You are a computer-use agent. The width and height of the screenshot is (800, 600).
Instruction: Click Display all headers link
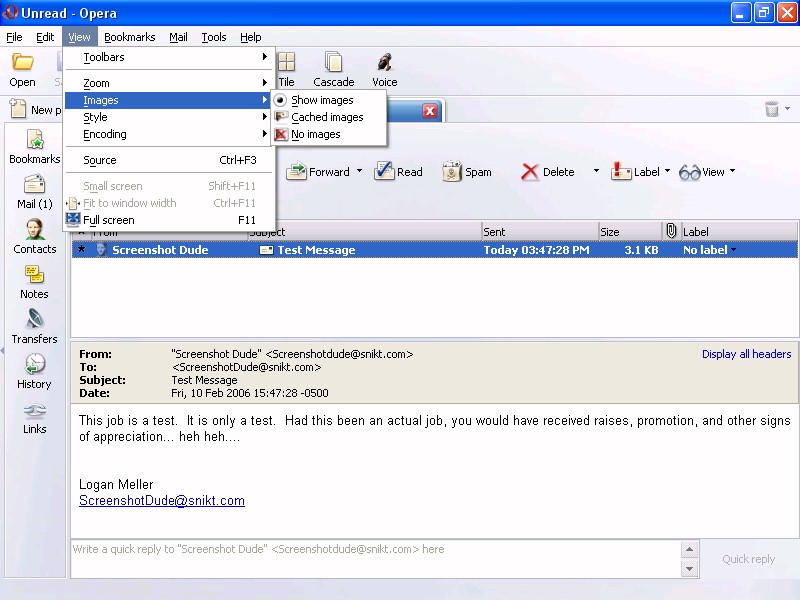(746, 354)
